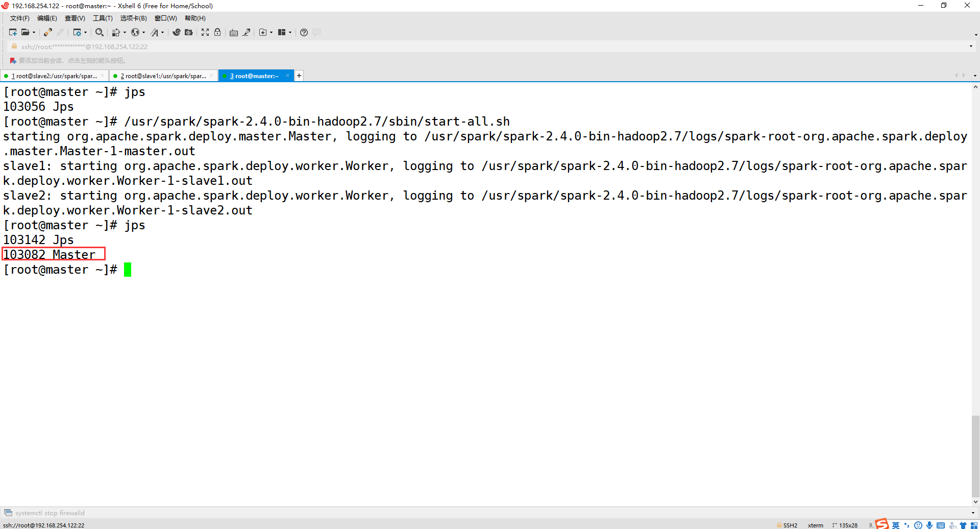Click the Sogou emoji smiley icon
Screen dimensions: 980x529
coord(918,525)
